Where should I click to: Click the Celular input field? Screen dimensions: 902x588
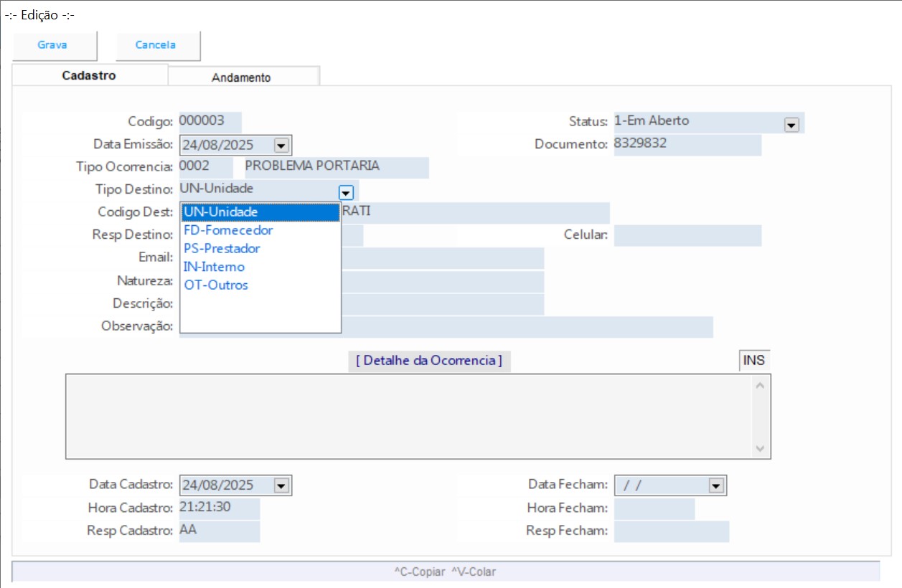click(687, 235)
